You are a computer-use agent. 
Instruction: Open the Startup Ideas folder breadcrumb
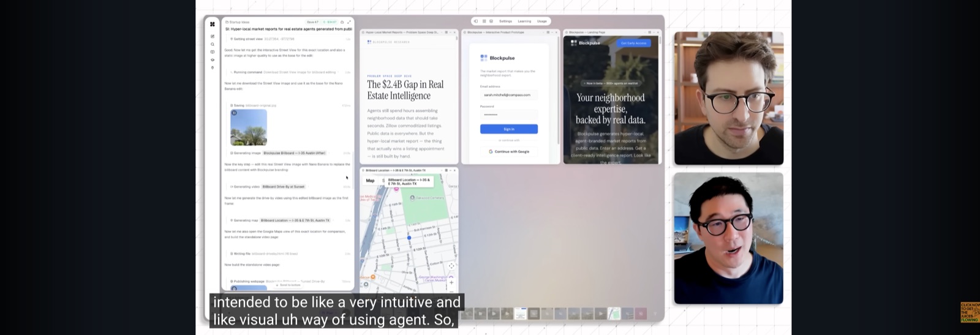(x=238, y=22)
